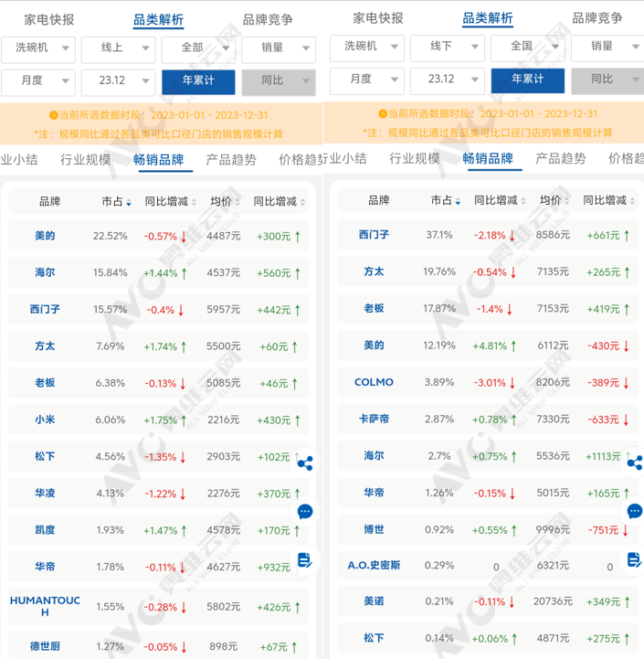Open 西门子 brand link in right table
This screenshot has width=644, height=659.
tap(374, 235)
